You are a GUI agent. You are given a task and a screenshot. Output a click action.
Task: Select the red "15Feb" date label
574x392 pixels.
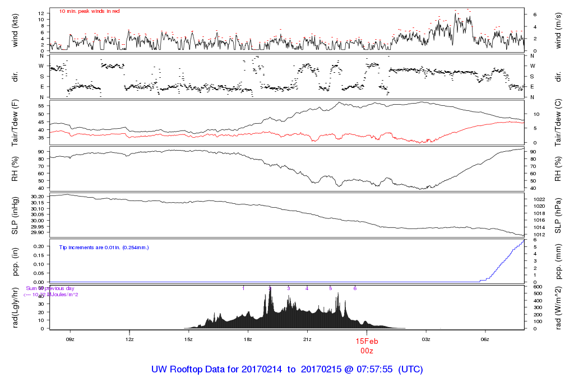[367, 341]
